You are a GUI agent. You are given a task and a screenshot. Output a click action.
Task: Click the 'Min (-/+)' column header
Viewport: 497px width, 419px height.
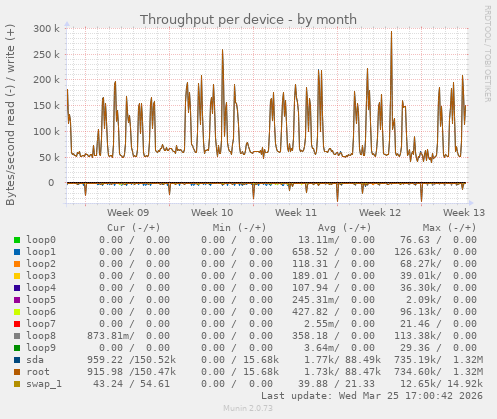click(240, 228)
